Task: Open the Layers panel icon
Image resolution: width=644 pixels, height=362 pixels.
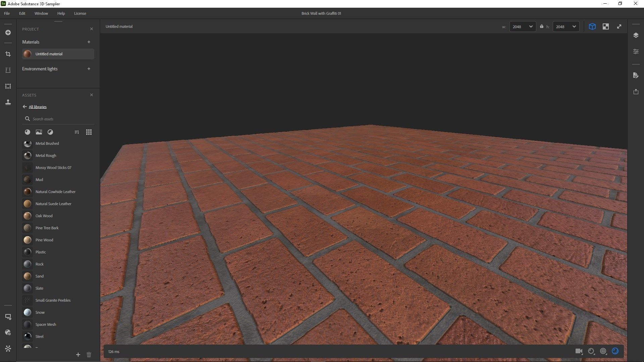Action: (x=636, y=35)
